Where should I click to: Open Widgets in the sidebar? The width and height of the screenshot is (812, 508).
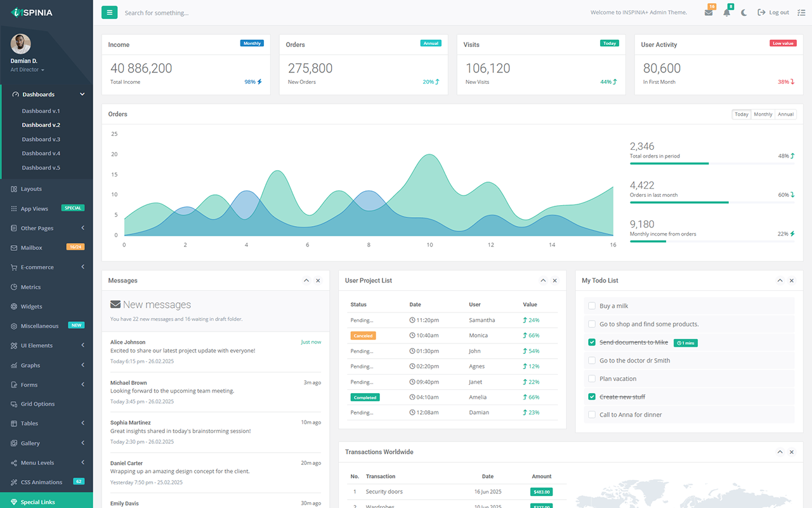tap(46, 306)
